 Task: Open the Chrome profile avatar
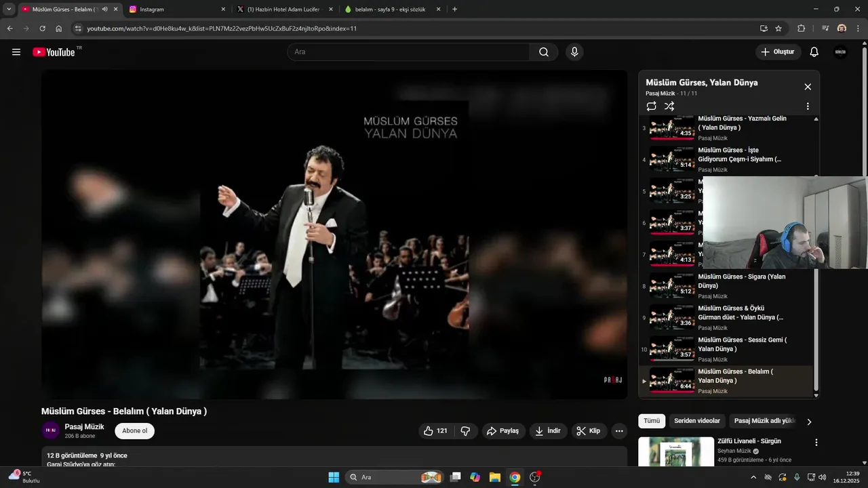coord(842,28)
